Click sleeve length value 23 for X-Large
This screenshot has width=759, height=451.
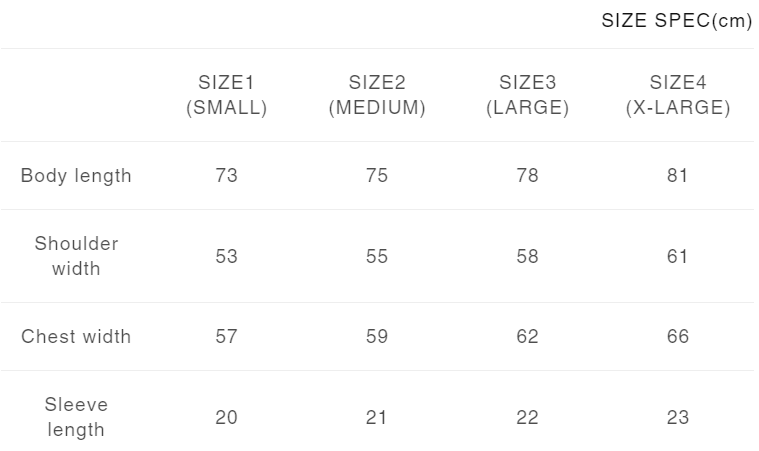coord(678,418)
